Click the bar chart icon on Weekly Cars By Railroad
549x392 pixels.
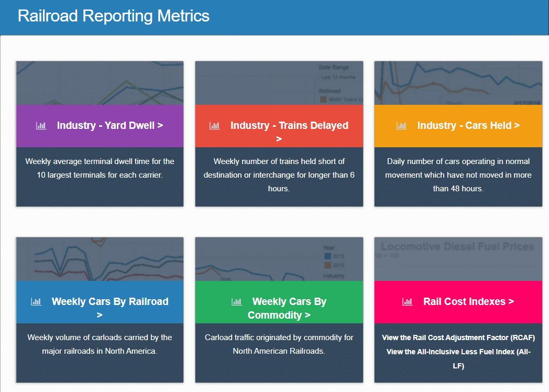coord(36,302)
